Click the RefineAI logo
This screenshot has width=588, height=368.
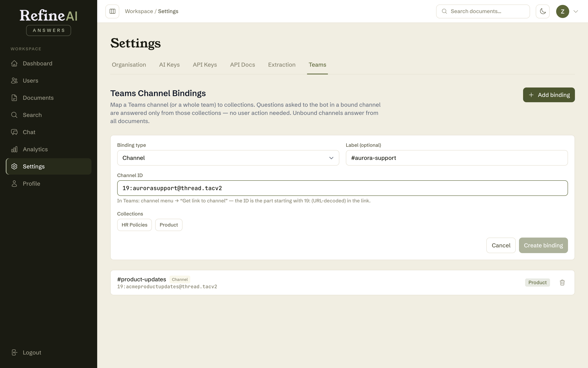(49, 16)
